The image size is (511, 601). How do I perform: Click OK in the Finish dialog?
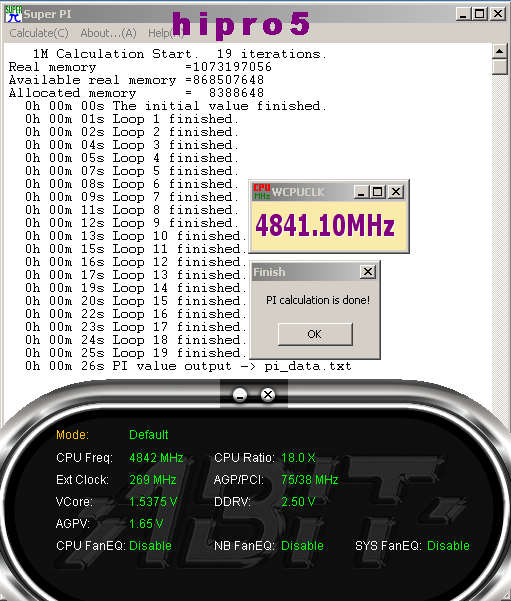click(x=315, y=334)
